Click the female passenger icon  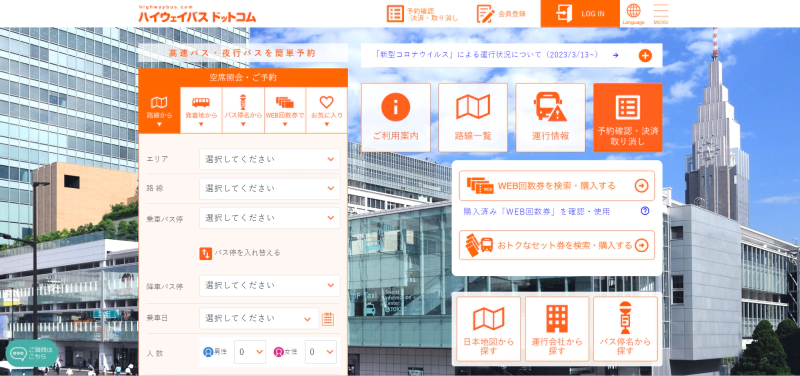click(x=279, y=352)
